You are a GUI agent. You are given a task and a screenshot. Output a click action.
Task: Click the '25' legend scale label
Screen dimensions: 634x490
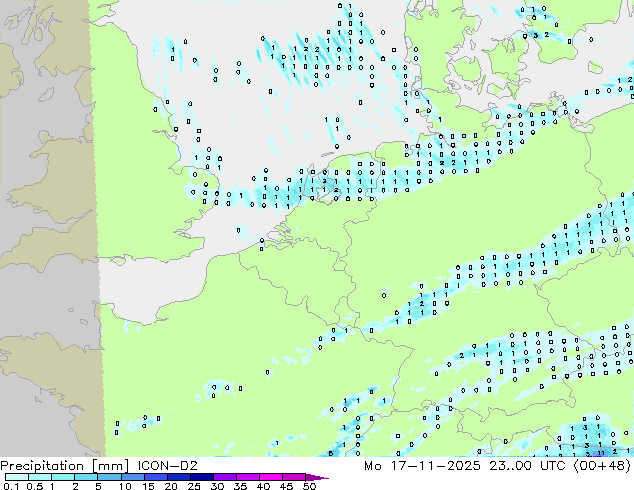point(194,486)
